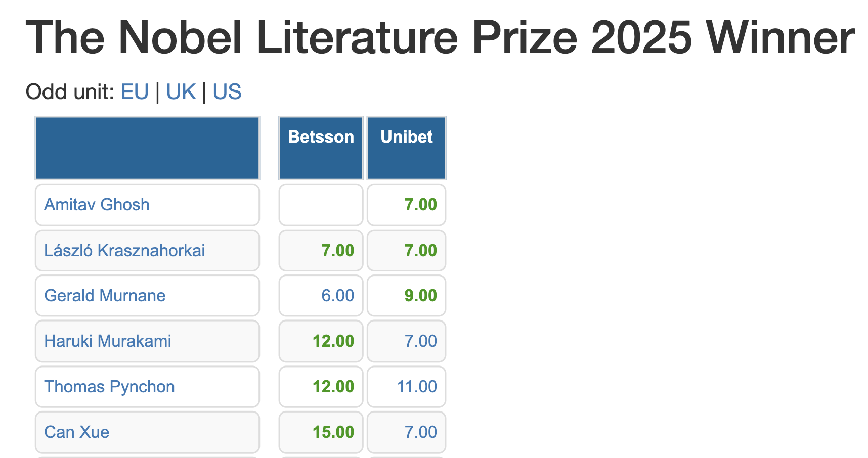Click the Betsson column header
Image resolution: width=868 pixels, height=458 pixels.
[x=321, y=137]
